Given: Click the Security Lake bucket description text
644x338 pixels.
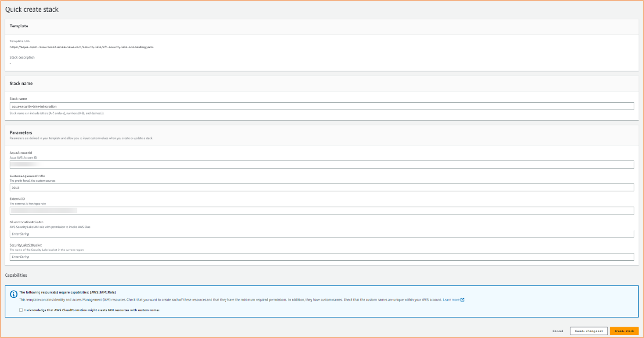Looking at the screenshot, I should click(47, 250).
